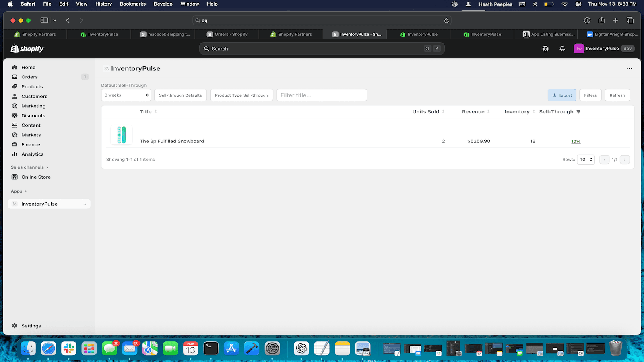Sort table by Sell-Through column arrow
644x362 pixels.
(x=578, y=112)
